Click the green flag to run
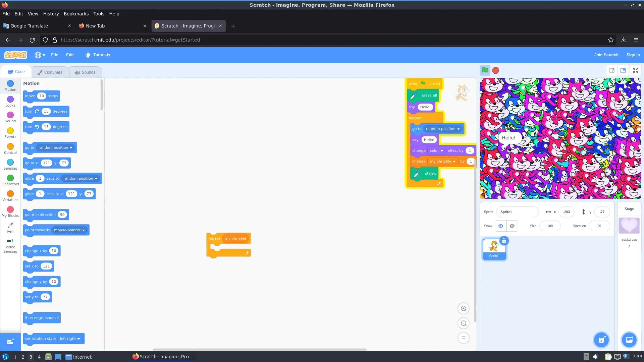Image resolution: width=644 pixels, height=362 pixels. click(x=485, y=70)
